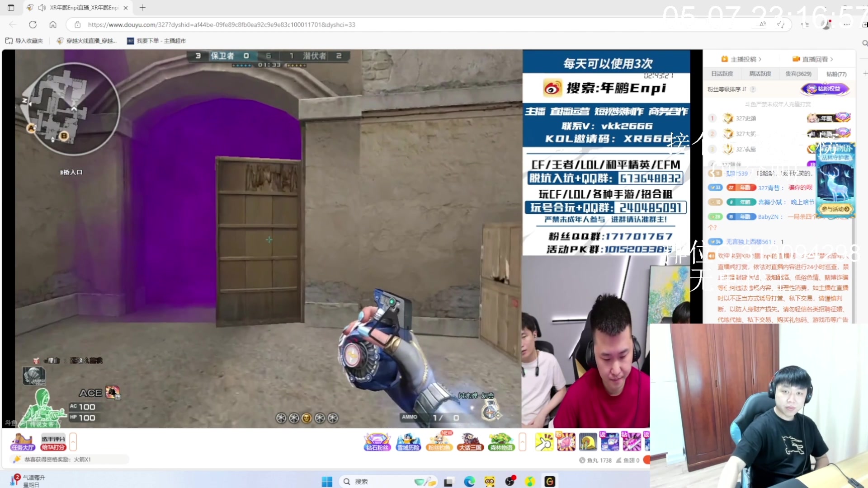
Task: Open 选手评分 给TA打分 icon
Action: [x=53, y=442]
